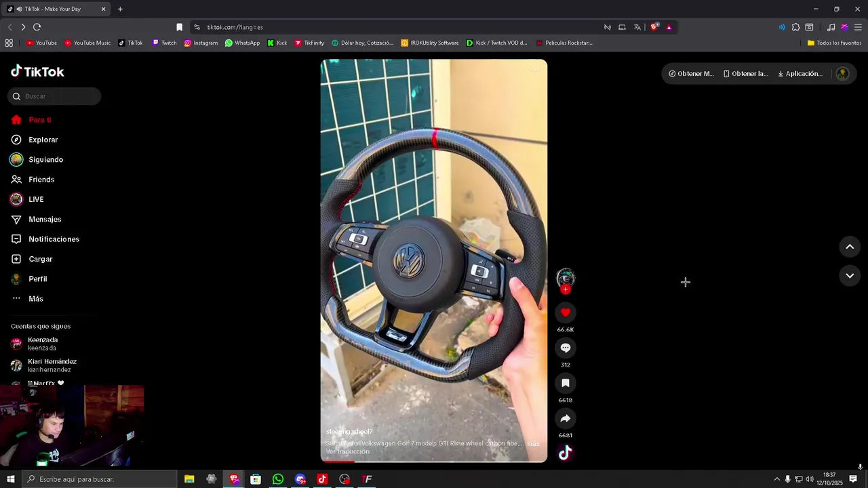Open new browser tab
The height and width of the screenshot is (488, 868).
[x=120, y=9]
